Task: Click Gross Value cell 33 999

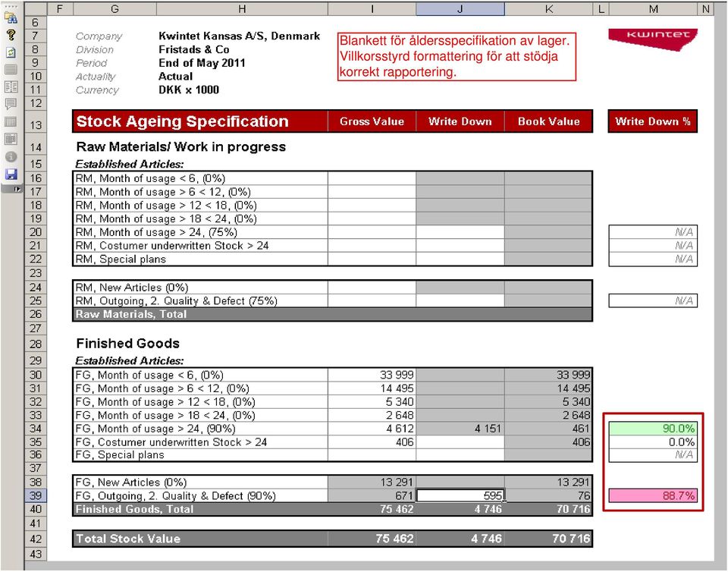Action: [x=372, y=375]
